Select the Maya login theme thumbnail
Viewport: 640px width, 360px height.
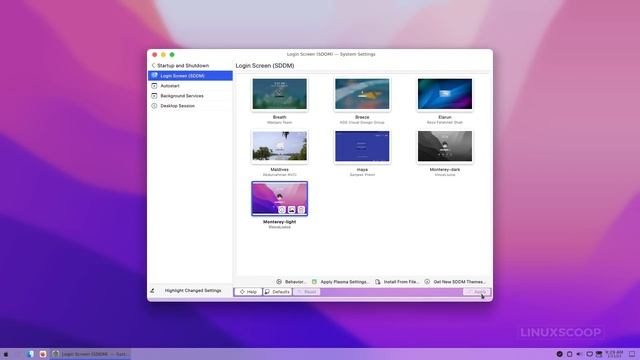click(x=362, y=146)
